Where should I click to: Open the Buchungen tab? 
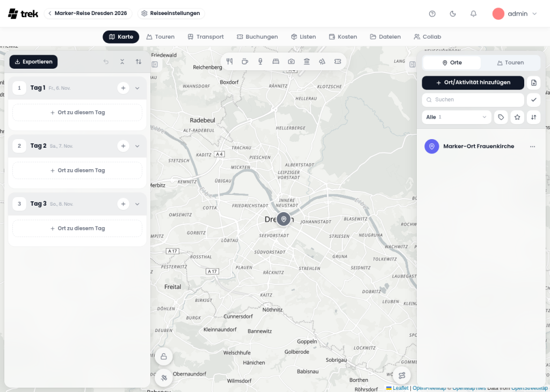tap(257, 37)
